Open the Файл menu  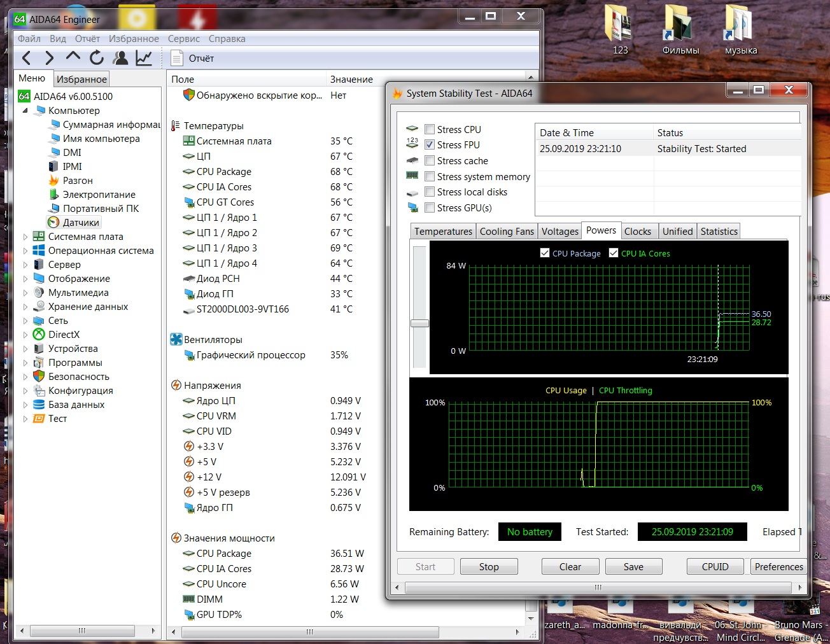point(29,39)
